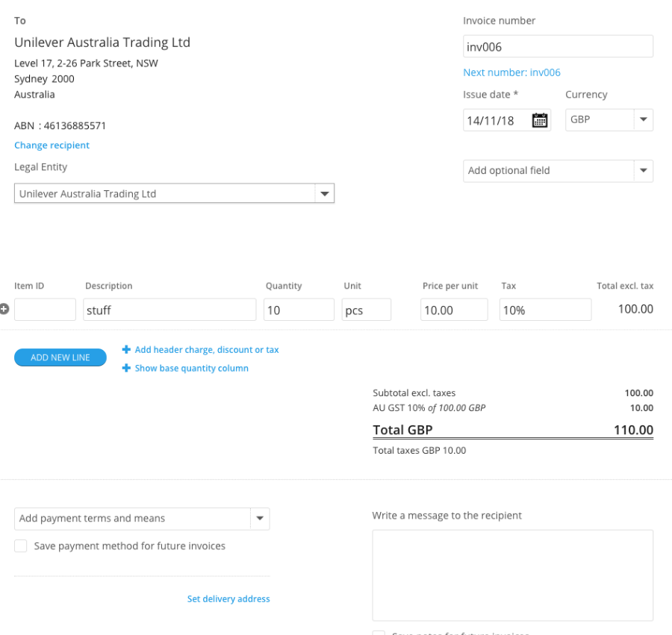Click the Change recipient link
672x635 pixels.
coord(52,145)
